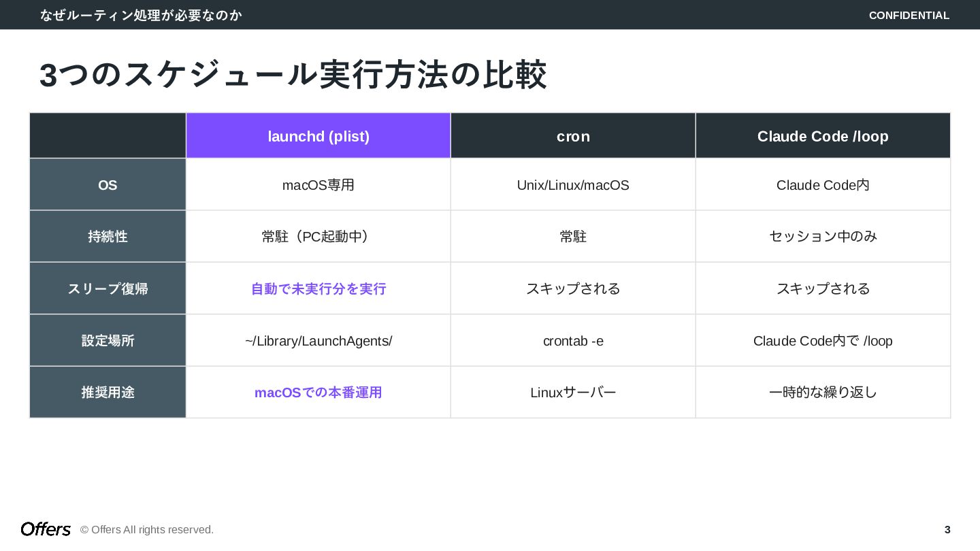The width and height of the screenshot is (980, 551).
Task: Click the 設定場所 row label
Action: pos(108,341)
